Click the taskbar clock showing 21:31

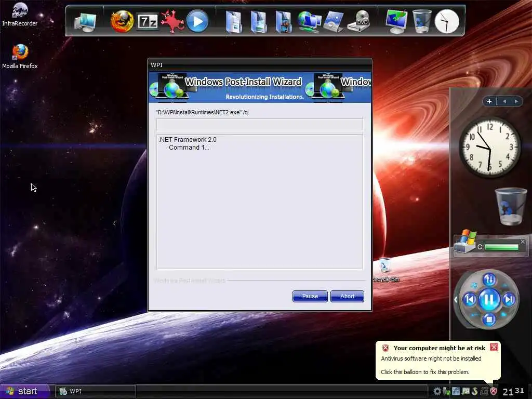(513, 391)
